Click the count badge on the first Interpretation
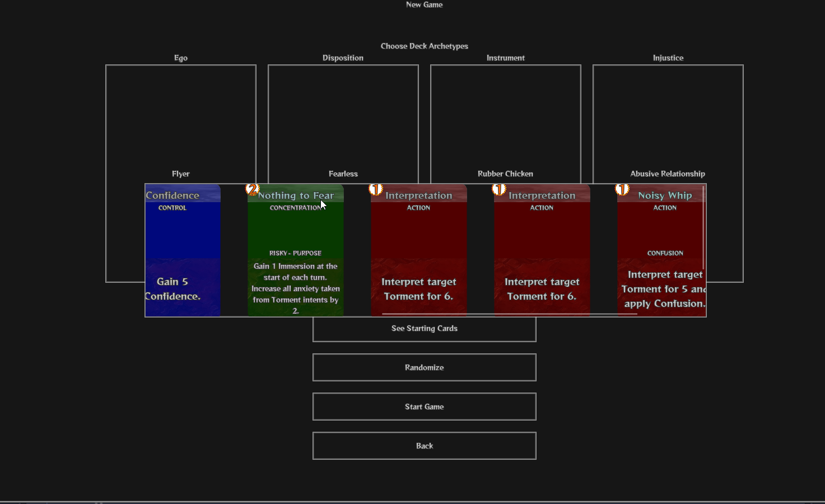825x504 pixels. tap(375, 189)
